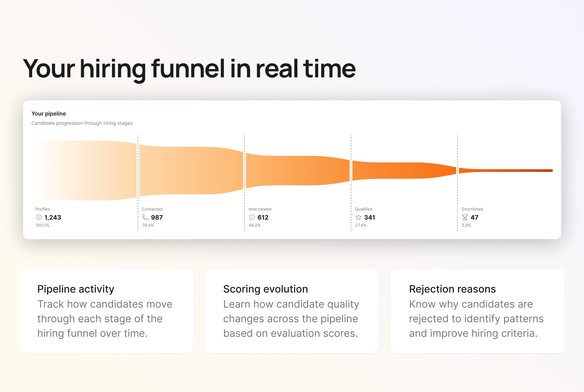Screen dimensions: 584x392
Task: Click the 27.4% qualified percentage
Action: (361, 225)
